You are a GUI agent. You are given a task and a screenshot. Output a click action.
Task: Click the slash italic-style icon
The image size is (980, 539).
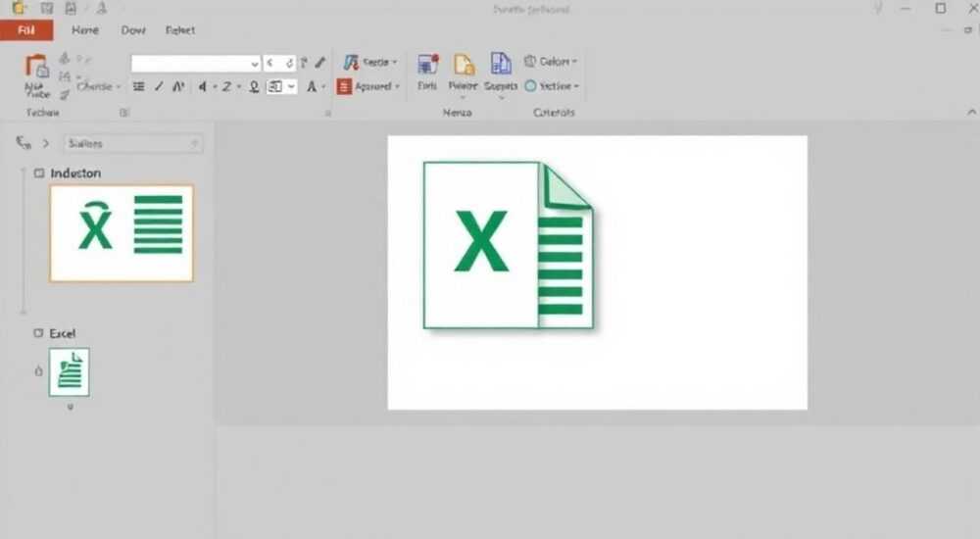tap(159, 86)
